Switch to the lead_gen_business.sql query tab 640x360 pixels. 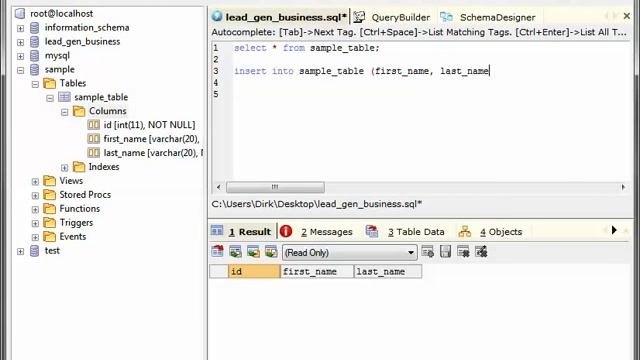(280, 17)
